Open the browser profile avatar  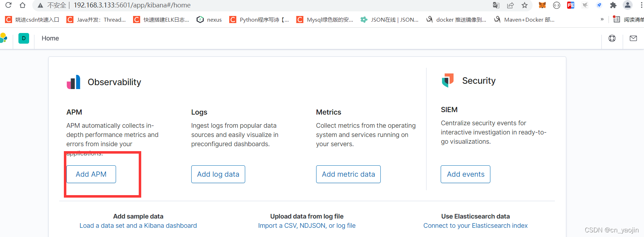tap(627, 5)
